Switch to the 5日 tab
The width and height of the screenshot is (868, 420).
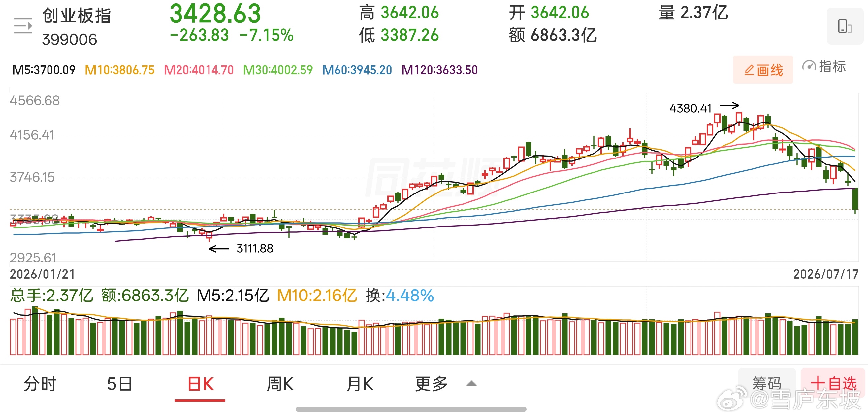[x=119, y=384]
